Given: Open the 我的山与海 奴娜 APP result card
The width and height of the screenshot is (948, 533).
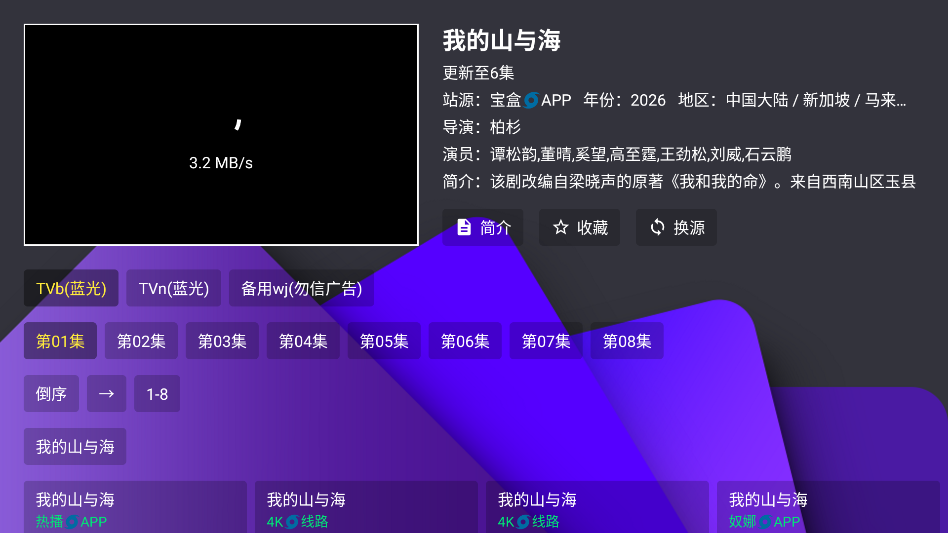Looking at the screenshot, I should tap(828, 507).
